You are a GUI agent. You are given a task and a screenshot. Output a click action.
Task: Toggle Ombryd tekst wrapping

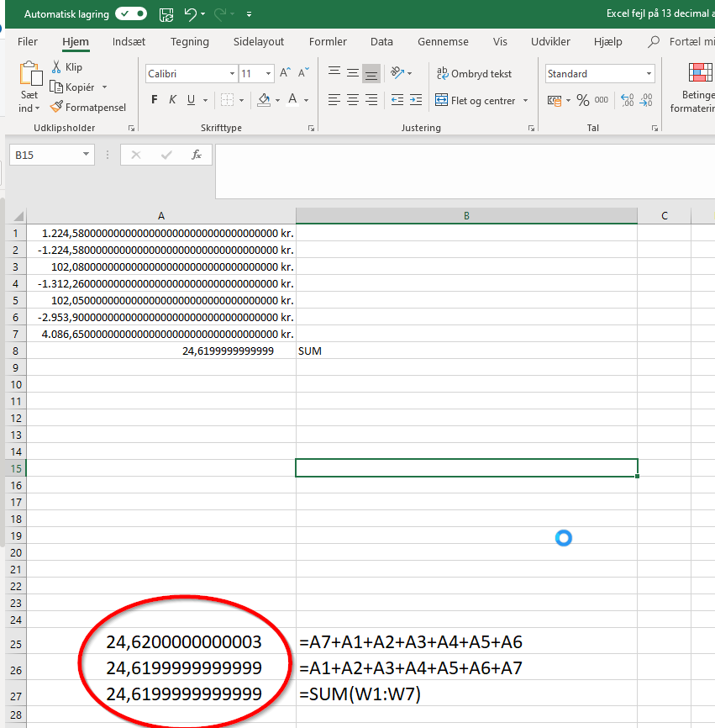coord(474,74)
